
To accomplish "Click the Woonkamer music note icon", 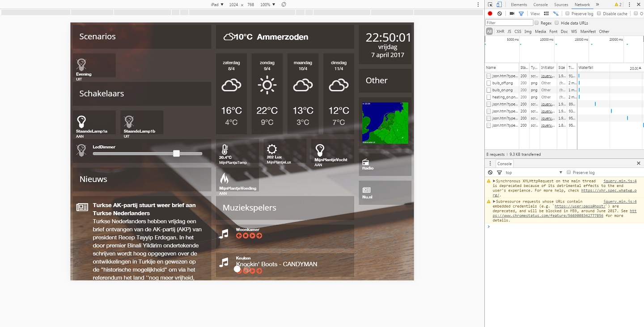I will 224,234.
